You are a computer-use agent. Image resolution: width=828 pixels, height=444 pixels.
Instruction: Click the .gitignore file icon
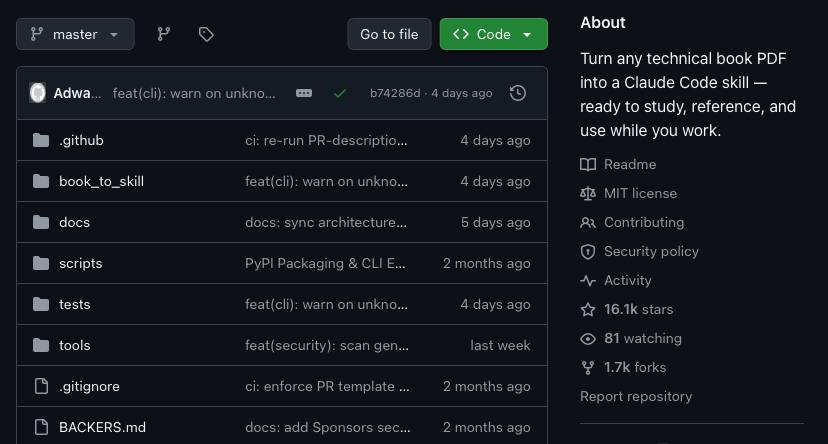(41, 386)
